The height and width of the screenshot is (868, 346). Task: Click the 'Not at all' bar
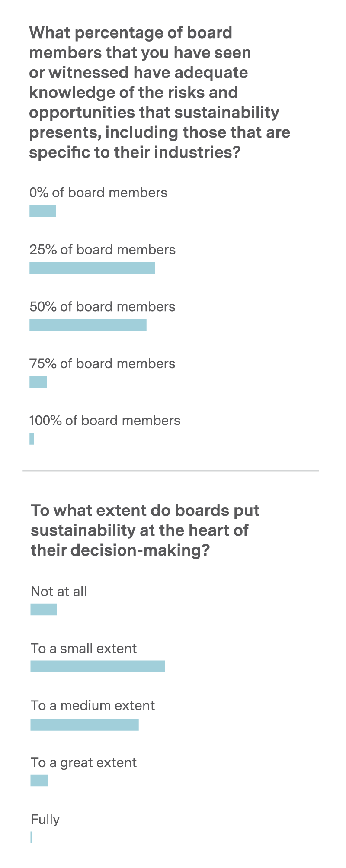pyautogui.click(x=44, y=609)
